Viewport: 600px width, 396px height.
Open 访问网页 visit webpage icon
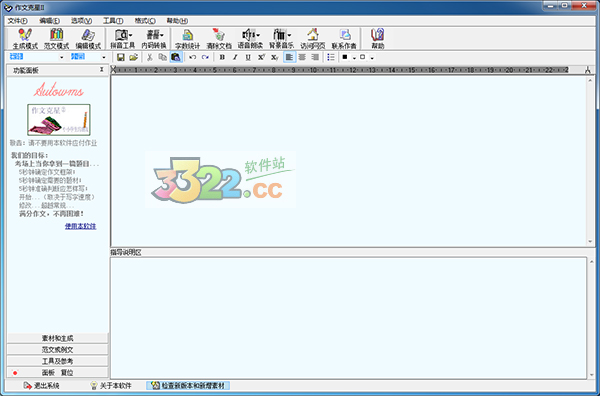tap(313, 39)
